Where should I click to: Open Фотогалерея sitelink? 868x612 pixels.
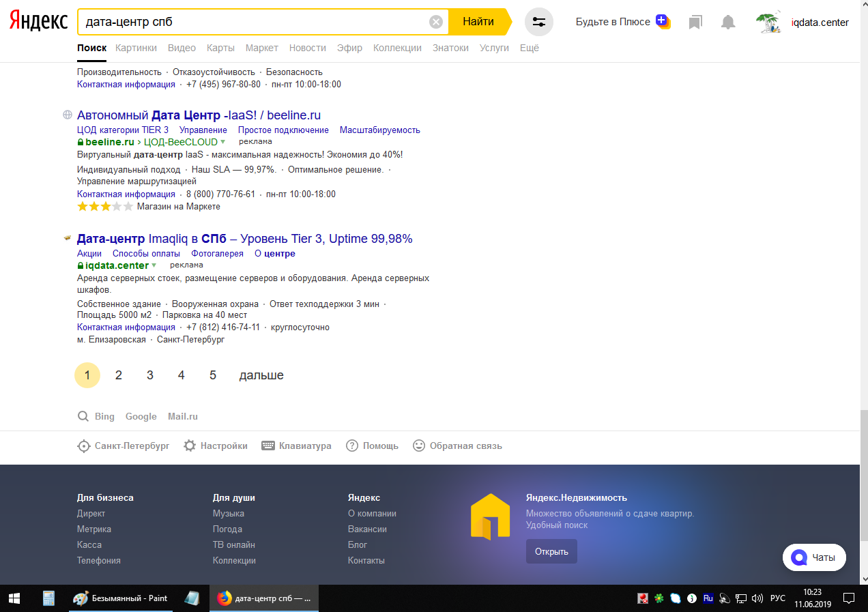(x=217, y=253)
